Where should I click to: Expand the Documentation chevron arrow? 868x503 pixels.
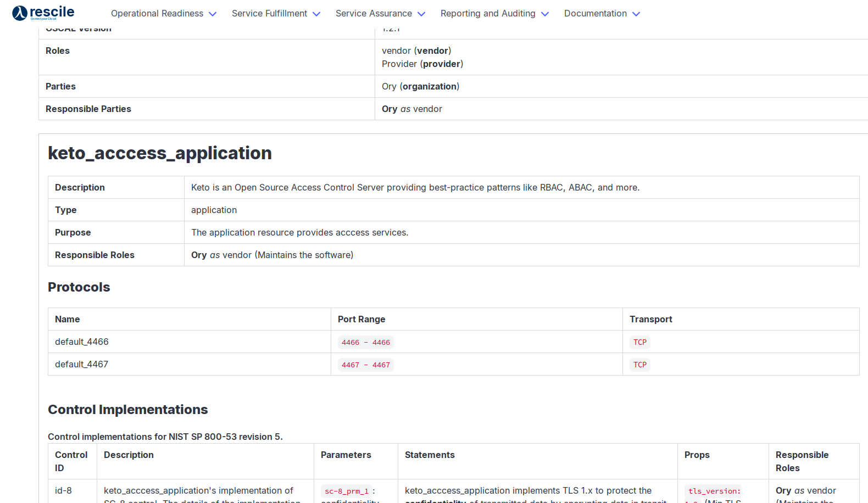tap(636, 14)
